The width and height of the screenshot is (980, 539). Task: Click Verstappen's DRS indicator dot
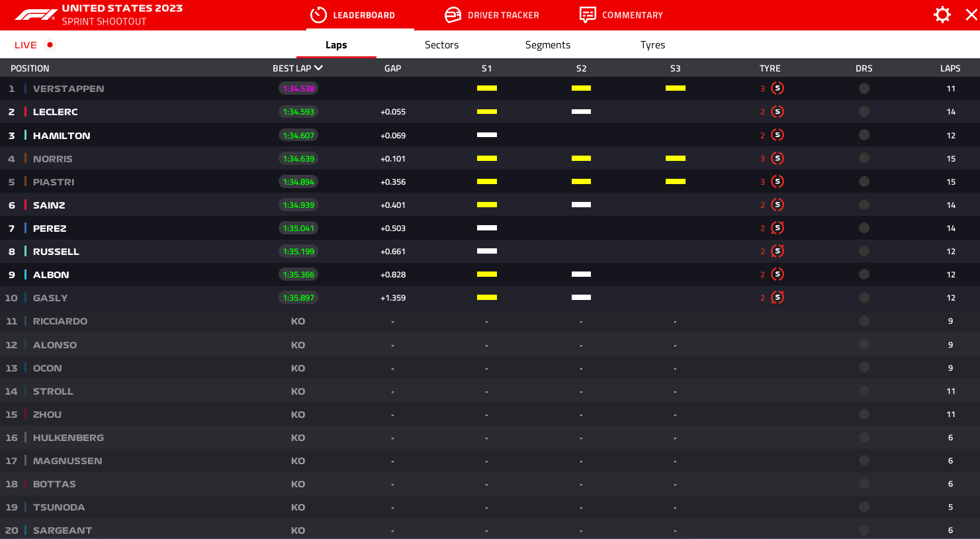[864, 88]
